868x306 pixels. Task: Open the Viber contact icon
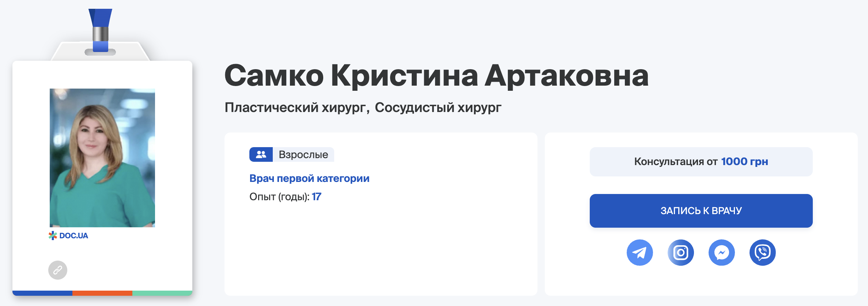coord(762,253)
